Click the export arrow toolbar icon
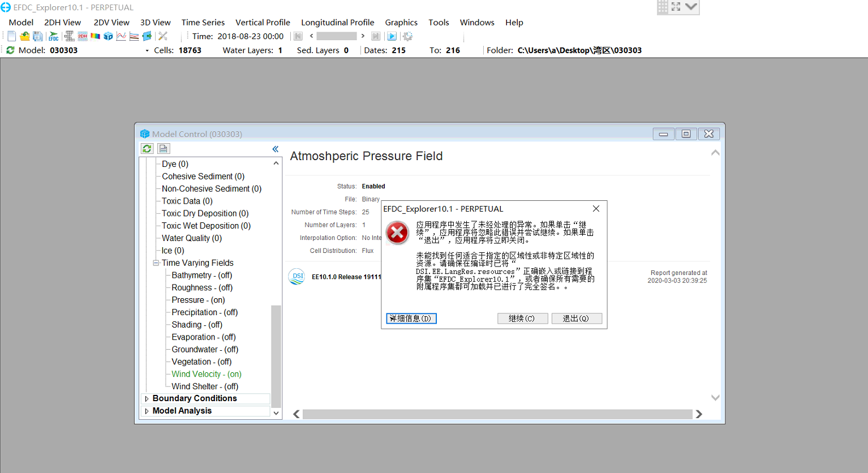Viewport: 868px width, 473px height. [x=147, y=36]
